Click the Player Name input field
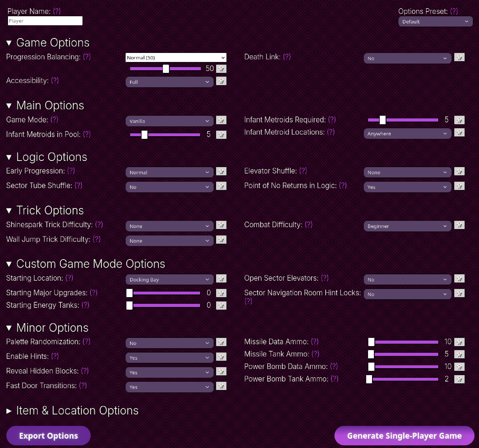This screenshot has height=448, width=479. (45, 20)
